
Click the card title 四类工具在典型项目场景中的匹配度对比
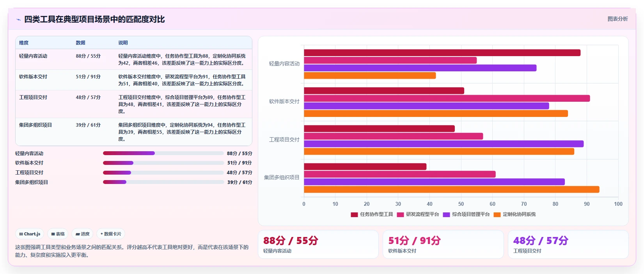pos(94,19)
